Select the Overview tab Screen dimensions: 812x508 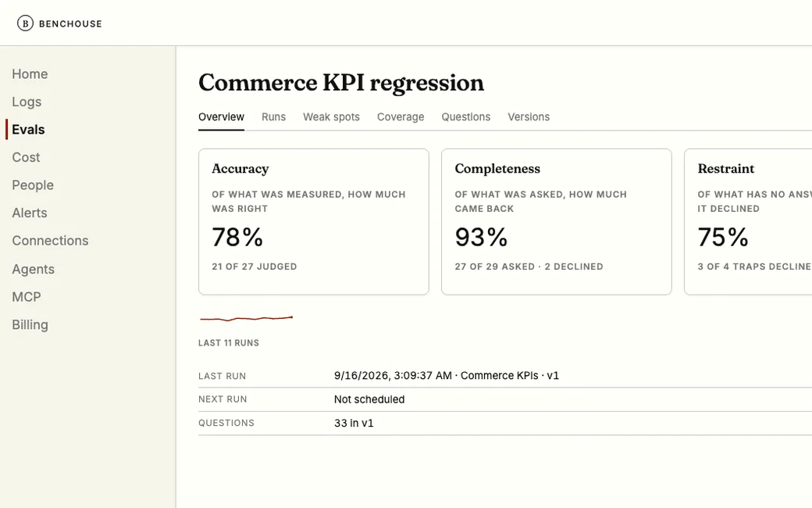[221, 117]
